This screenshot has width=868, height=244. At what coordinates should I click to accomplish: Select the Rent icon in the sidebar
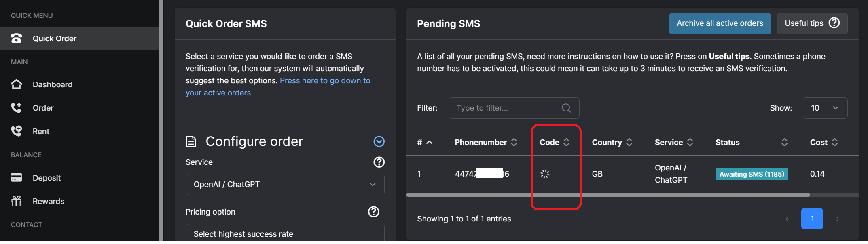point(16,131)
